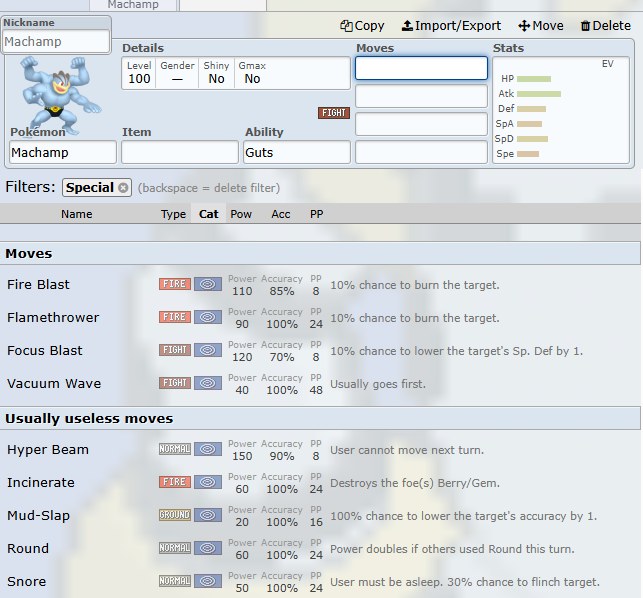This screenshot has height=598, width=643.
Task: Click the empty Item field
Action: coord(180,152)
